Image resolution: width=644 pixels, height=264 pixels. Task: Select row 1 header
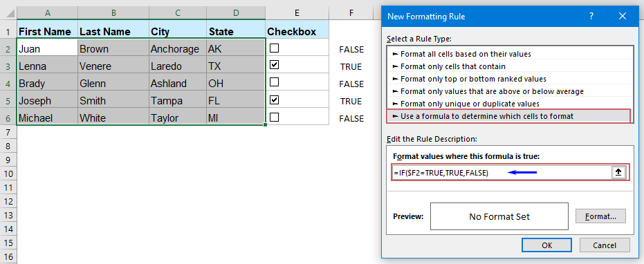[8, 31]
